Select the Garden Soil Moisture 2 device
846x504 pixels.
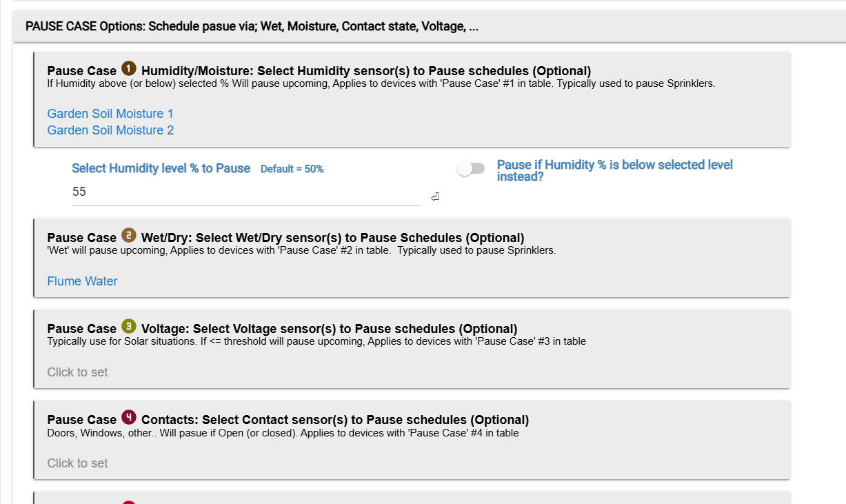110,130
